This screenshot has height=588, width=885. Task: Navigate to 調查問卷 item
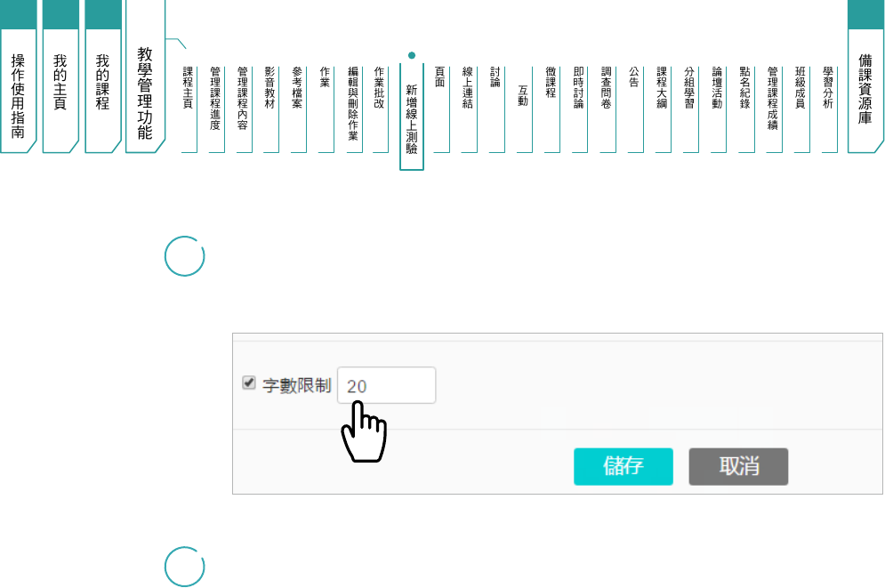pyautogui.click(x=606, y=87)
